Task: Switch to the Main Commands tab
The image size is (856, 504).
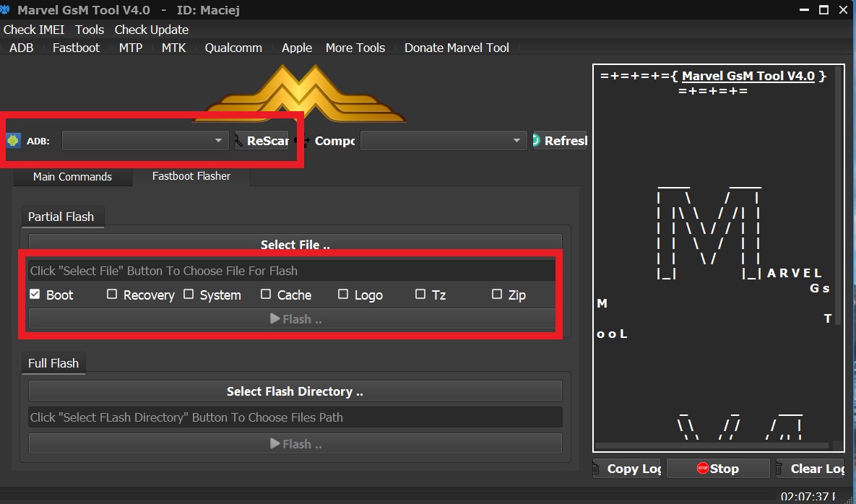Action: (x=72, y=177)
